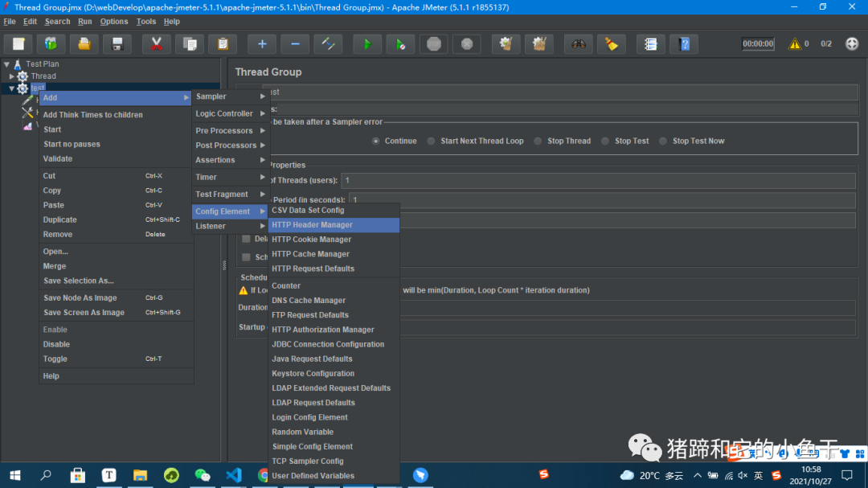868x488 pixels.
Task: Click the Toggle enable/disable toolbar icon
Action: point(328,43)
